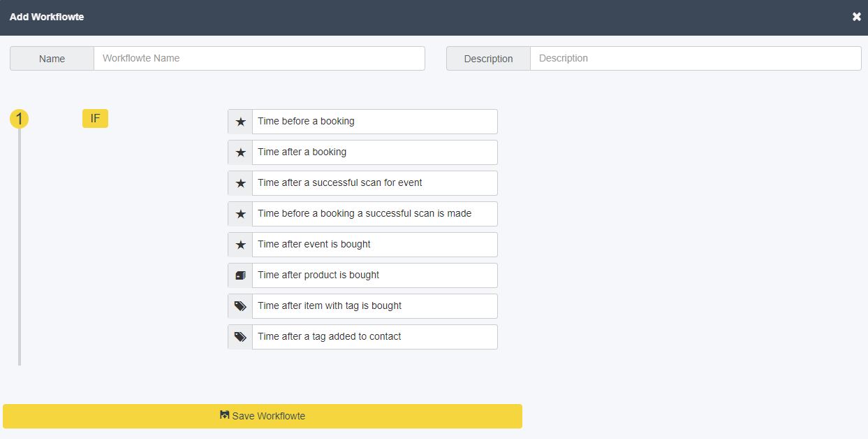Click tag icon beside item with tag is bought

[x=240, y=306]
